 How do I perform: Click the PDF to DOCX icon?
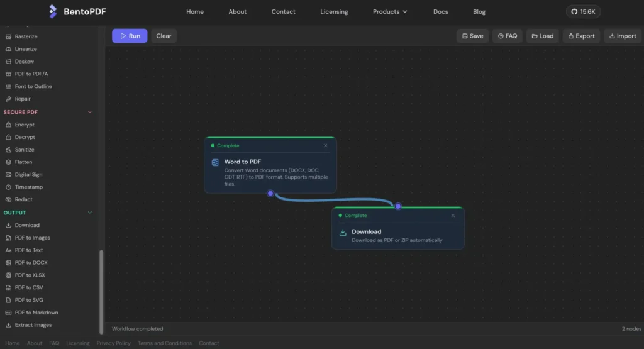(x=8, y=263)
